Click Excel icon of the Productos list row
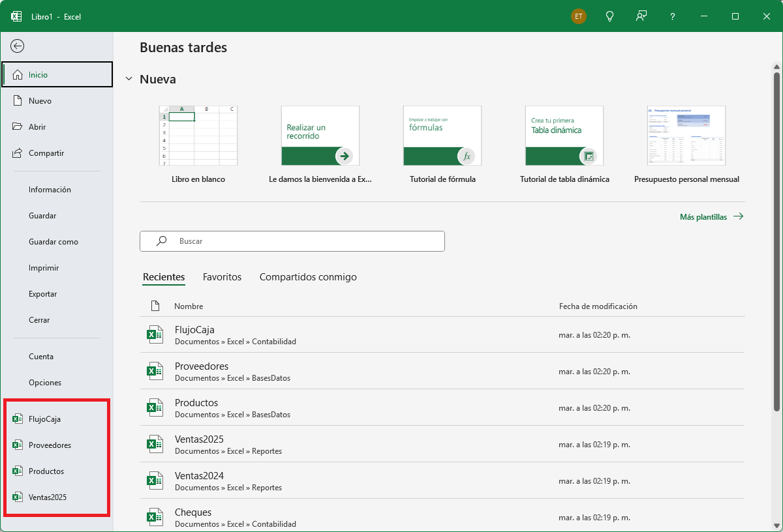The height and width of the screenshot is (532, 783). click(x=155, y=408)
